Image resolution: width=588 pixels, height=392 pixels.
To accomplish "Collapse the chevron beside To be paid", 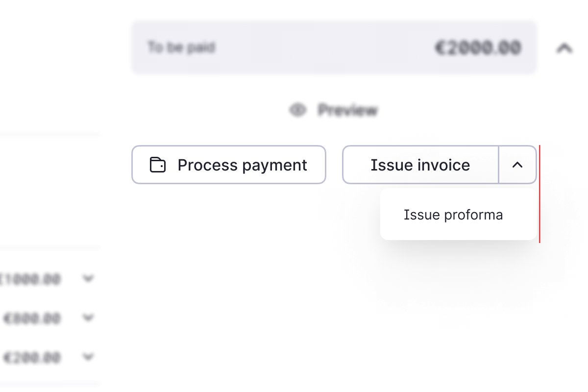I will pos(565,48).
